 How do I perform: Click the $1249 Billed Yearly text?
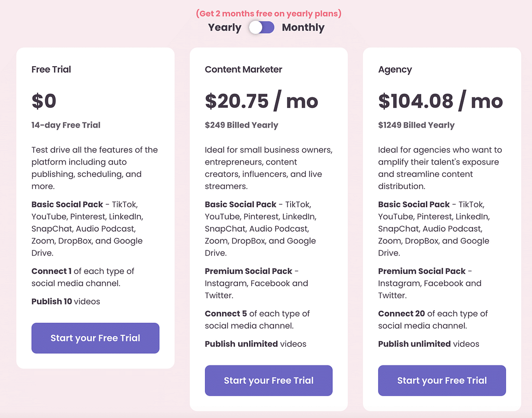coord(416,125)
